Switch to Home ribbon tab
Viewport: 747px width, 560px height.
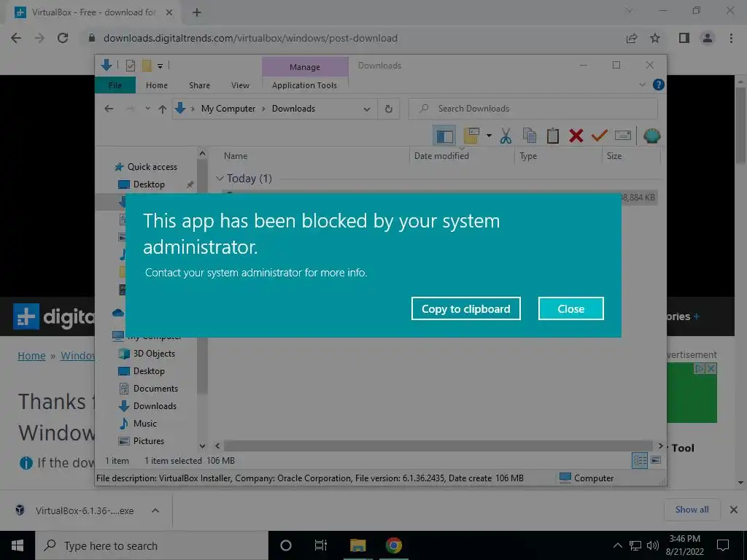[x=157, y=85]
